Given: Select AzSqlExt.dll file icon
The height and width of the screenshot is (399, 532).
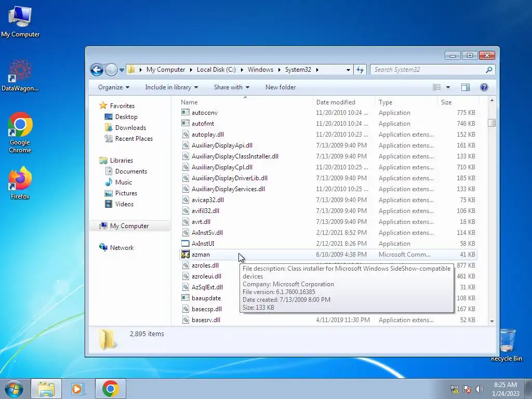Looking at the screenshot, I should click(x=185, y=287).
